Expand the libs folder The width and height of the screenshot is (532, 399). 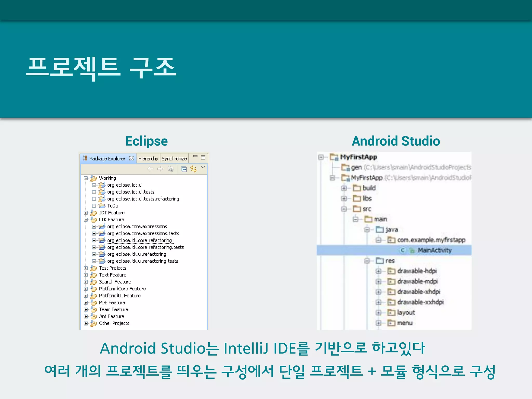tap(344, 199)
